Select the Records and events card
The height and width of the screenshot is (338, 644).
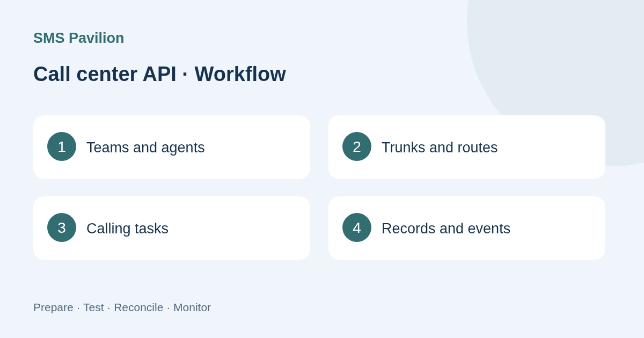(x=467, y=228)
